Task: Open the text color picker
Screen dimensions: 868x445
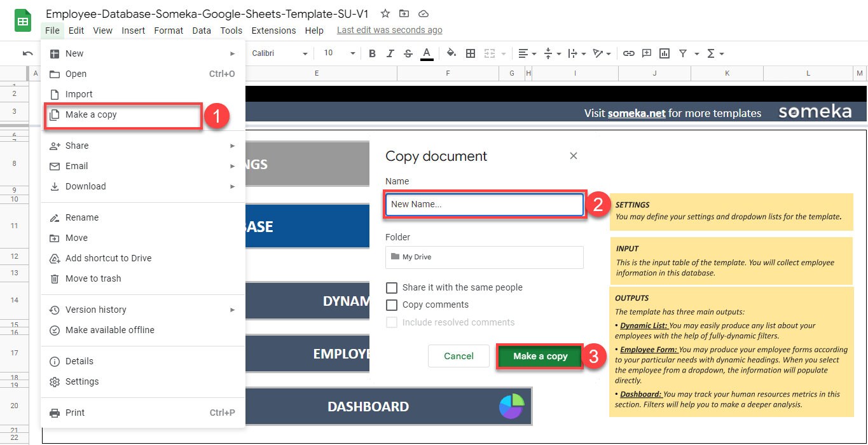Action: click(427, 53)
